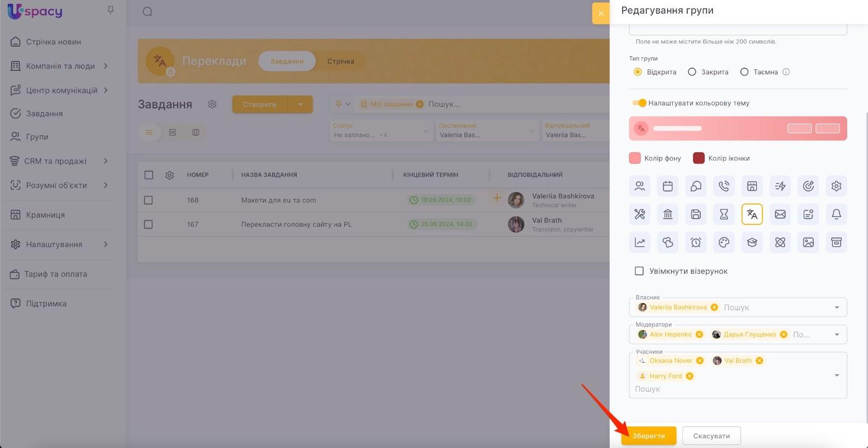Select the translate icon in the grid

752,214
